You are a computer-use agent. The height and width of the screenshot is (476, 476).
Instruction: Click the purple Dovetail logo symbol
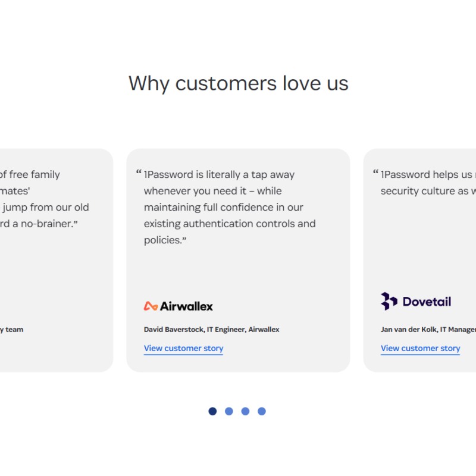click(389, 301)
